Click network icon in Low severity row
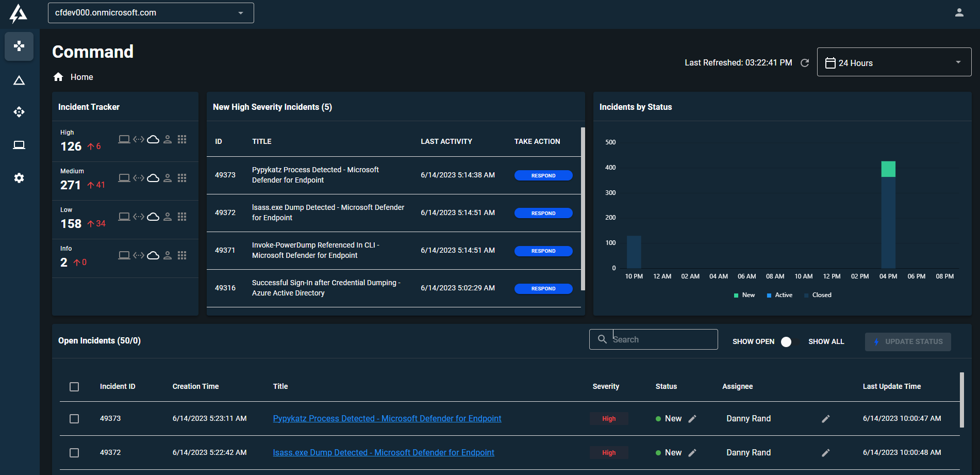Image resolution: width=980 pixels, height=475 pixels. coord(139,217)
